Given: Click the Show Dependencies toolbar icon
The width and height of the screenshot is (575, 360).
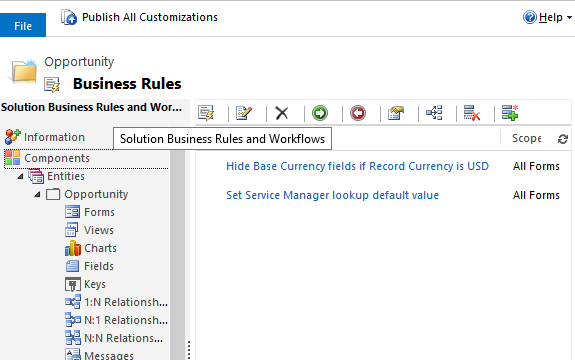Looking at the screenshot, I should click(434, 113).
